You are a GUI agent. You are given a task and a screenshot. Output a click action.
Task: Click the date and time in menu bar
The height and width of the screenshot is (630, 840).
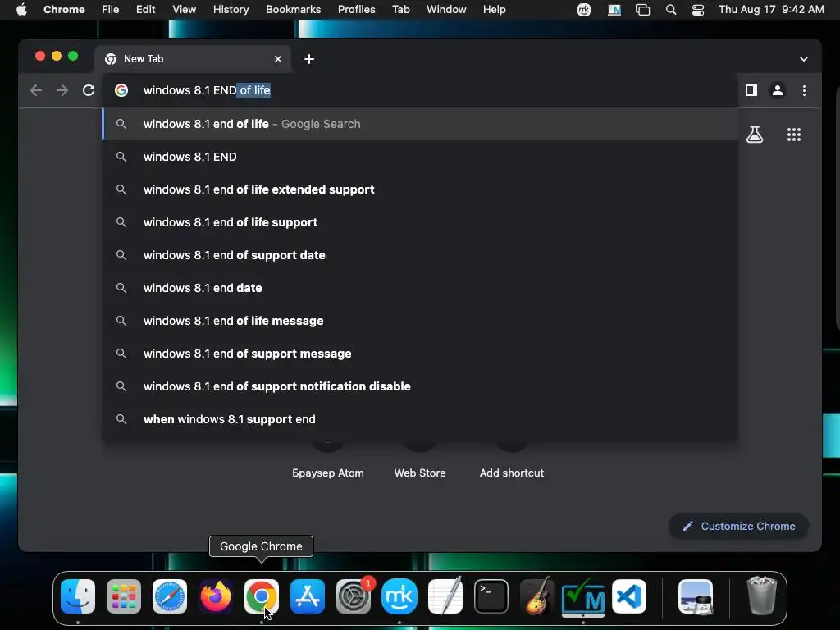point(771,10)
